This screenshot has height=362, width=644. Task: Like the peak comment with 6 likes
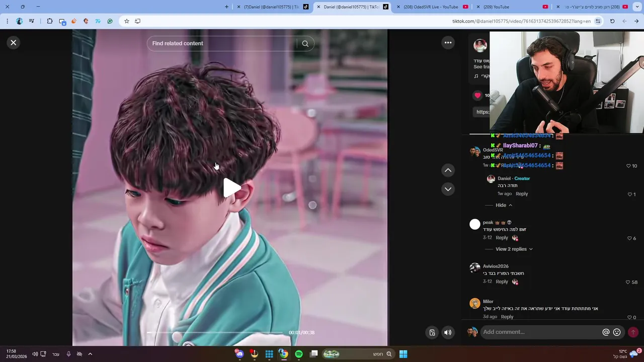(629, 238)
